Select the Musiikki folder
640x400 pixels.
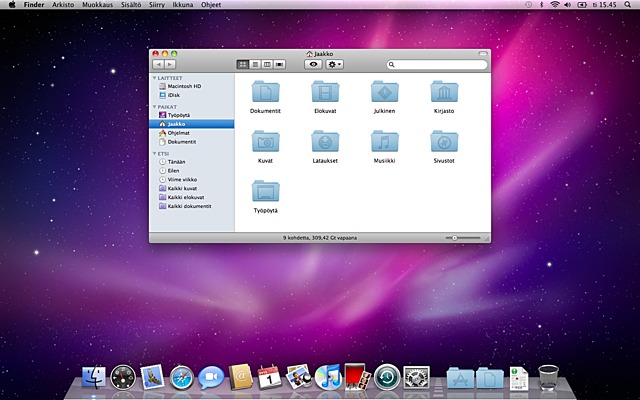point(384,141)
